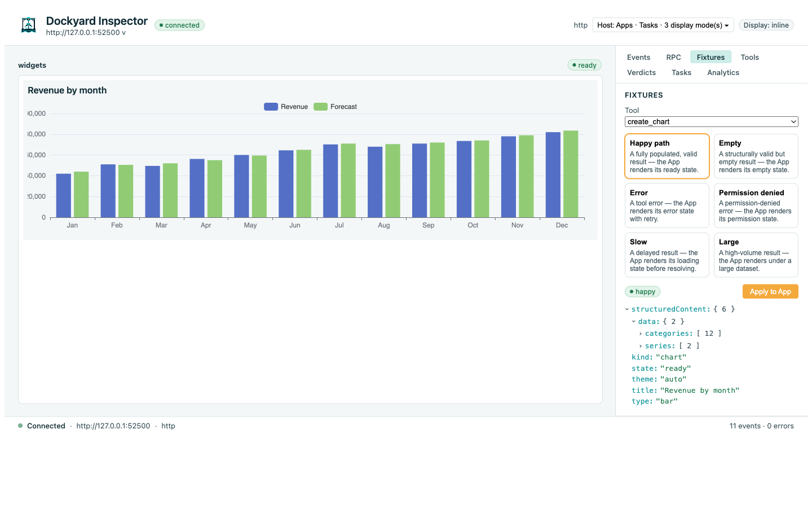Viewport: 812px width, 508px height.
Task: Expand the categories array
Action: tap(641, 334)
